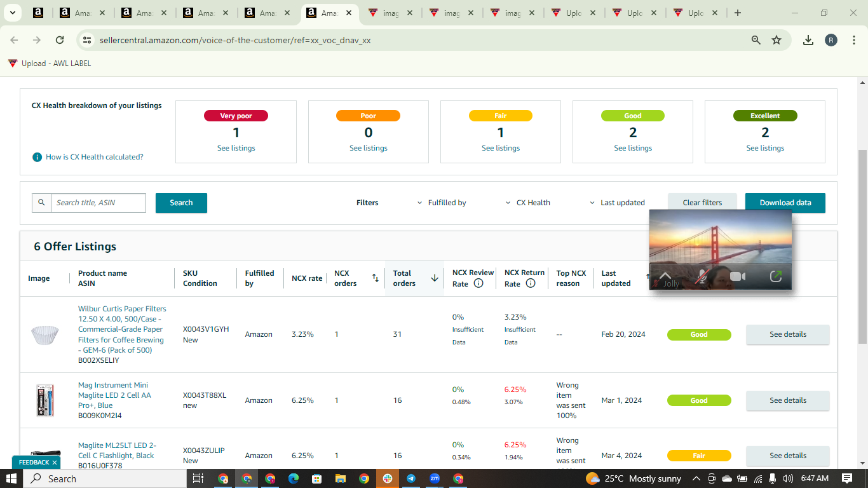Open a new browser tab
This screenshot has height=488, width=868.
[x=737, y=13]
